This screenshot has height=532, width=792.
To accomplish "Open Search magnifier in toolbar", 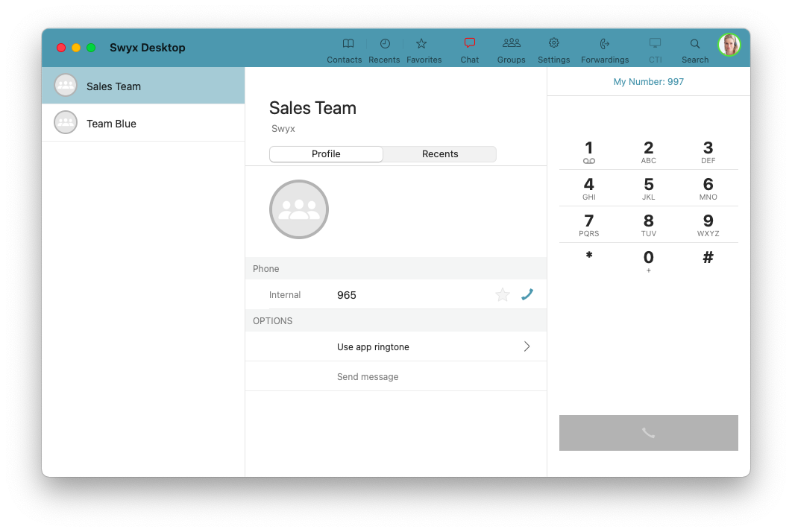I will point(695,44).
